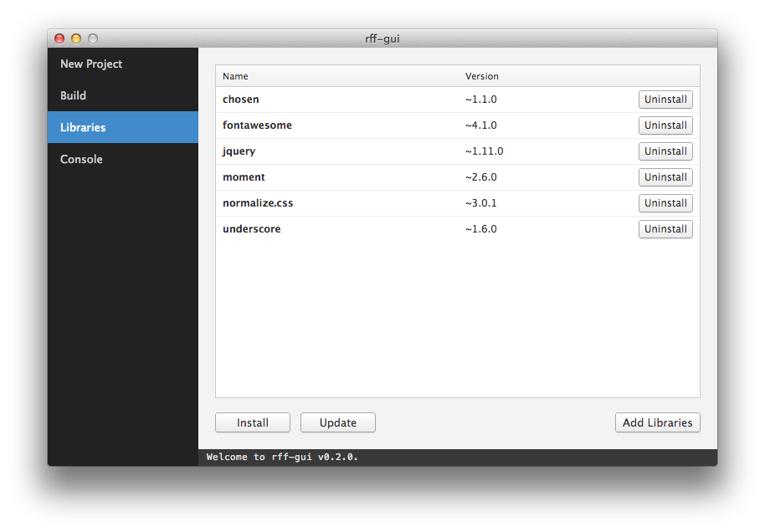Click version ~3.0.1 of normalize.css
Image resolution: width=765 pixels, height=532 pixels.
481,203
